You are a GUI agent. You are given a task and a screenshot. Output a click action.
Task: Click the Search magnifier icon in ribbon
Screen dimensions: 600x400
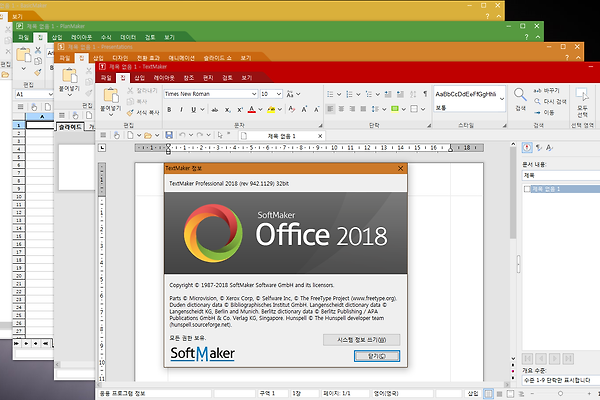[521, 93]
